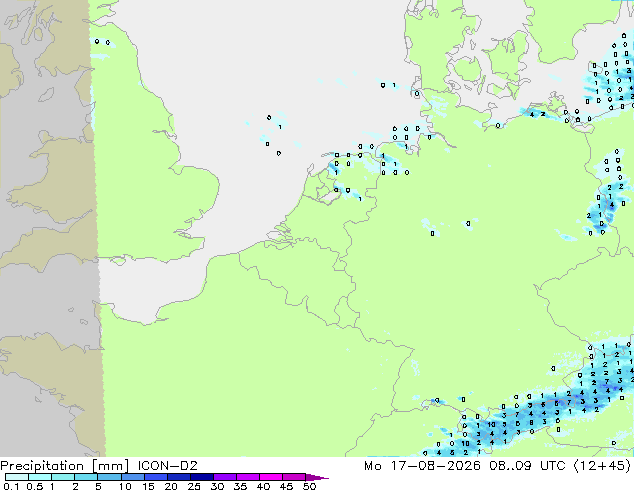This screenshot has width=634, height=490.
Task: Click the above-50 arrow tip of legend
Action: [317, 477]
